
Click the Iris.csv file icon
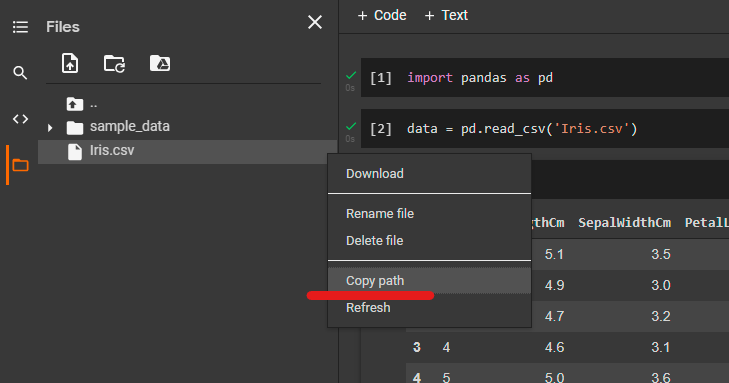[75, 152]
